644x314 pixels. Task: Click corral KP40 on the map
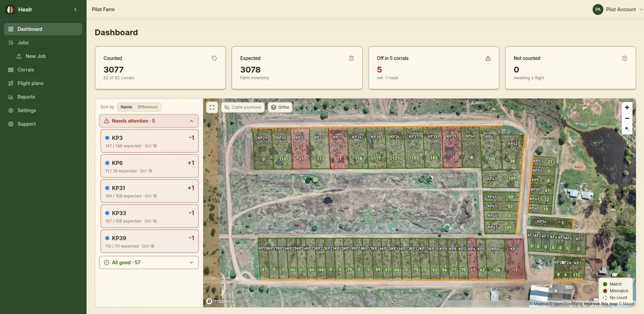471,147
